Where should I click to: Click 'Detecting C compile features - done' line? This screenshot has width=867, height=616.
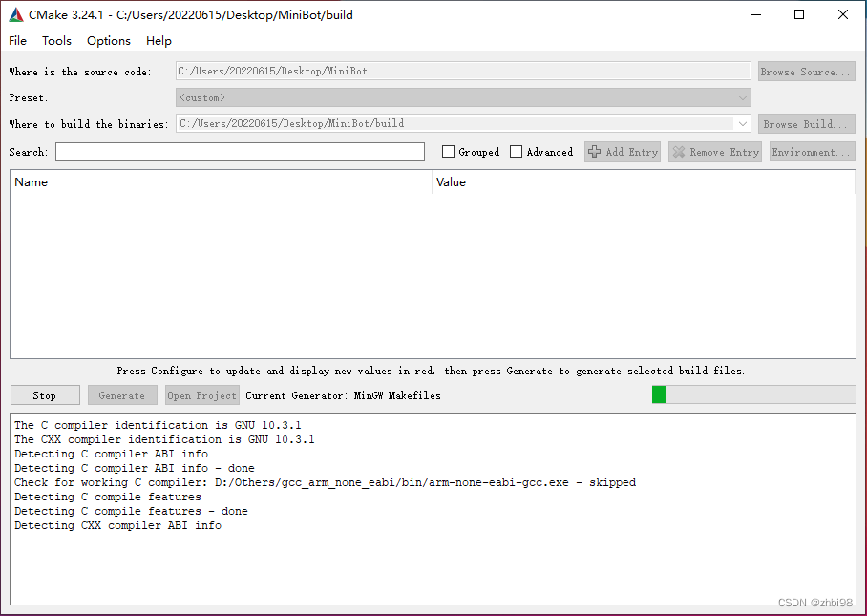[131, 512]
